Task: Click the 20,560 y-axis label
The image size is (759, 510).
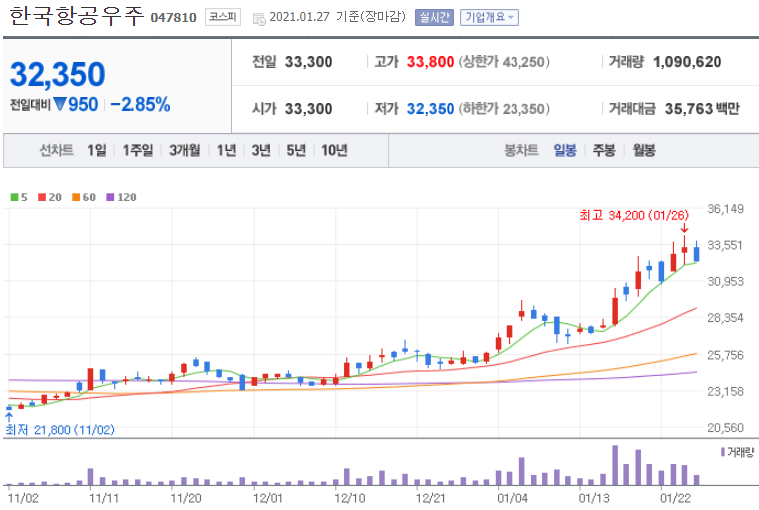Action: click(725, 428)
